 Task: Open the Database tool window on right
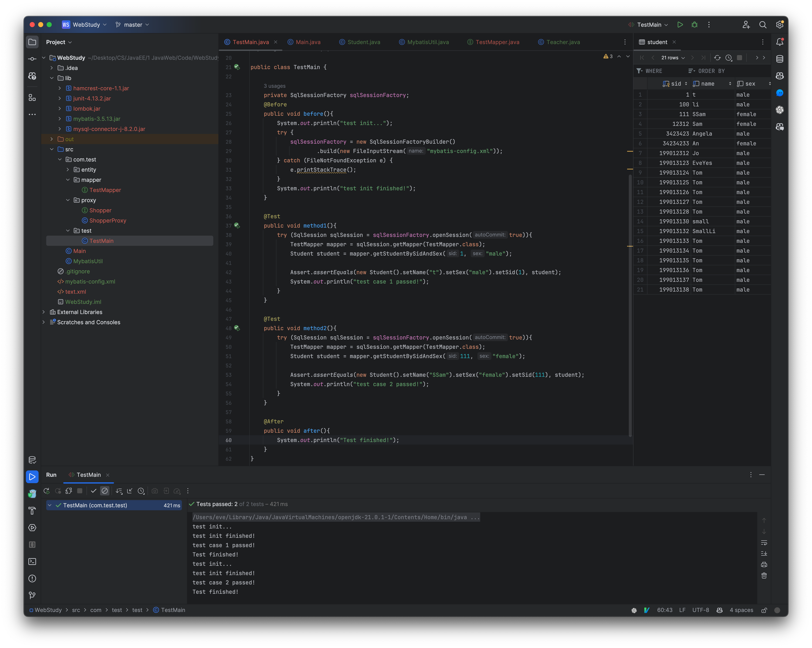(x=780, y=59)
